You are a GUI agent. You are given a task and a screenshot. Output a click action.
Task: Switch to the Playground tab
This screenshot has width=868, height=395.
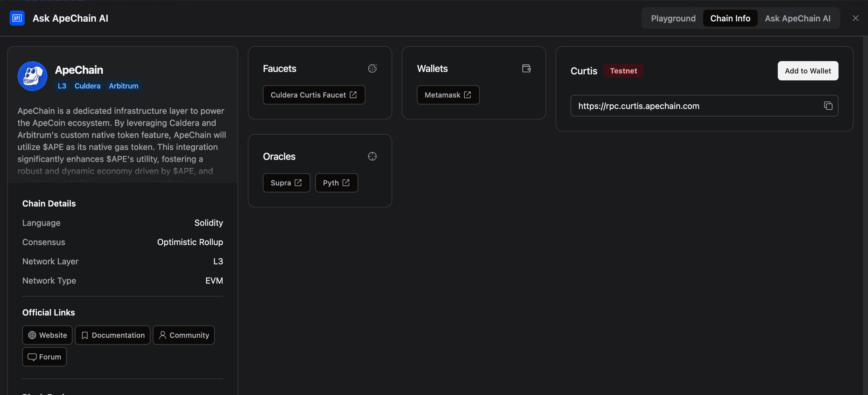click(x=673, y=18)
